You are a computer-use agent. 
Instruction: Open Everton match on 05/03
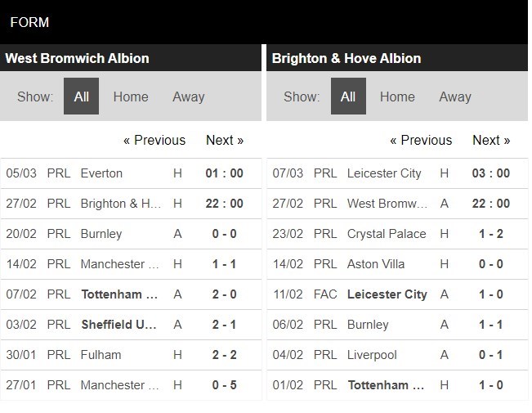[x=101, y=173]
